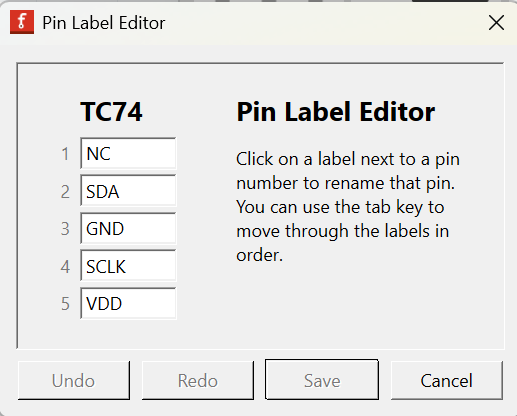Image resolution: width=517 pixels, height=416 pixels.
Task: Click pin number 4 beside SCLK
Action: pyautogui.click(x=65, y=267)
